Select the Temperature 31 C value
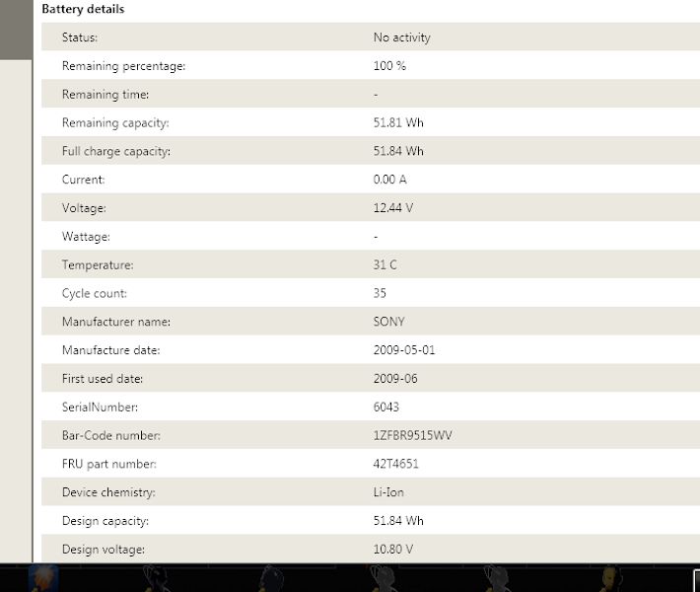700x592 pixels. 385,265
